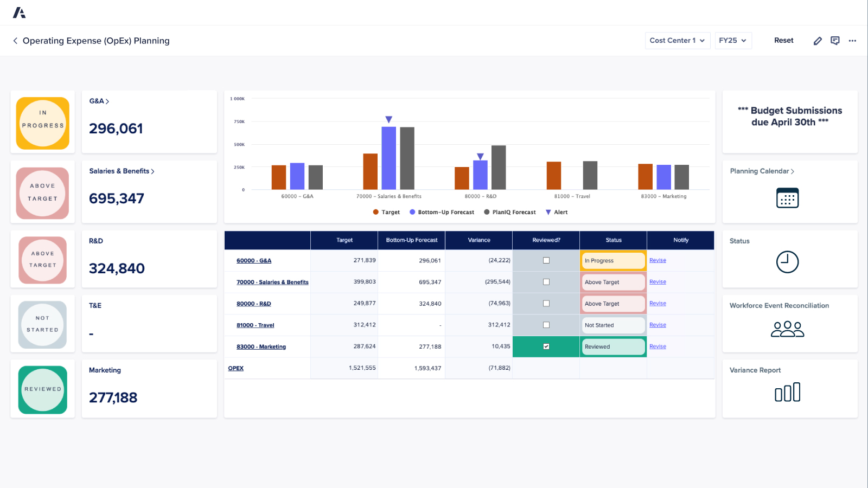Check the Reviewed? box for 60000 - G&A
The width and height of the screenshot is (868, 488).
point(546,260)
